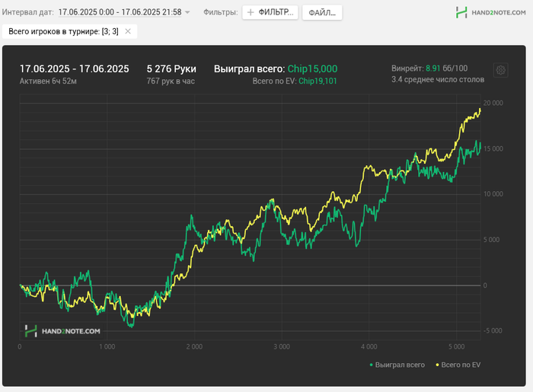Click the 'Фильтры:' label

220,12
